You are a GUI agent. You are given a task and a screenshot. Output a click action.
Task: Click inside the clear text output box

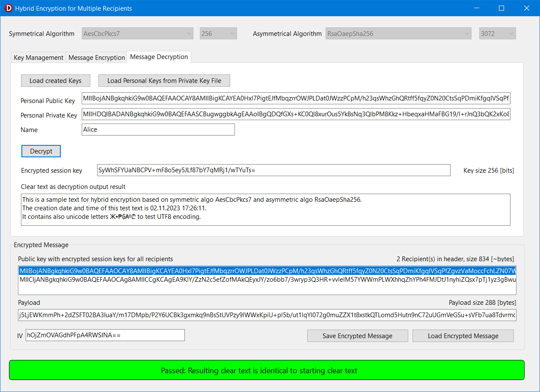tap(265, 209)
